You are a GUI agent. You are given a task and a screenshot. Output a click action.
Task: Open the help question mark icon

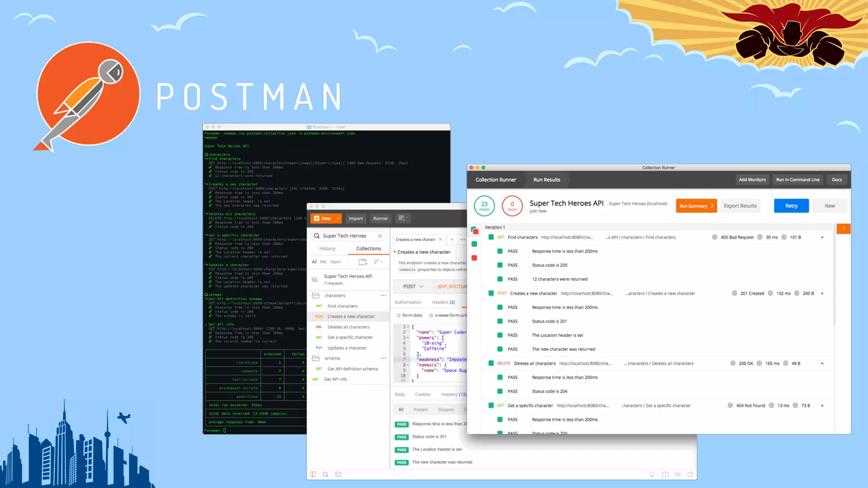[x=690, y=474]
